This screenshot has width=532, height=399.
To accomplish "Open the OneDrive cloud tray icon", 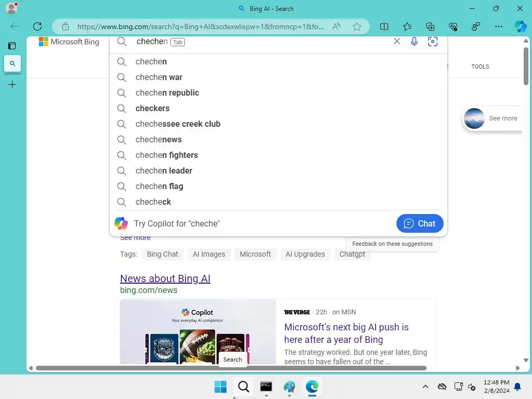I will pyautogui.click(x=442, y=387).
